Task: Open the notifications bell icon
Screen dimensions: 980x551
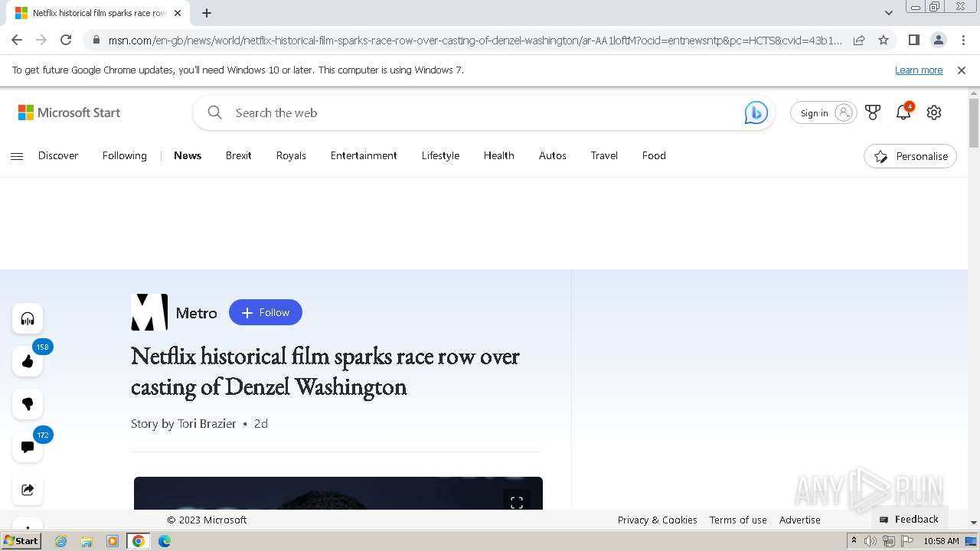Action: pyautogui.click(x=903, y=112)
